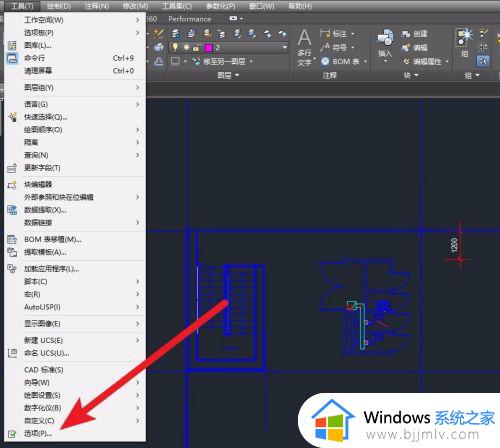This screenshot has height=448, width=500.
Task: Expand the 外部参照和块在位编辑 submenu
Action: coord(75,197)
